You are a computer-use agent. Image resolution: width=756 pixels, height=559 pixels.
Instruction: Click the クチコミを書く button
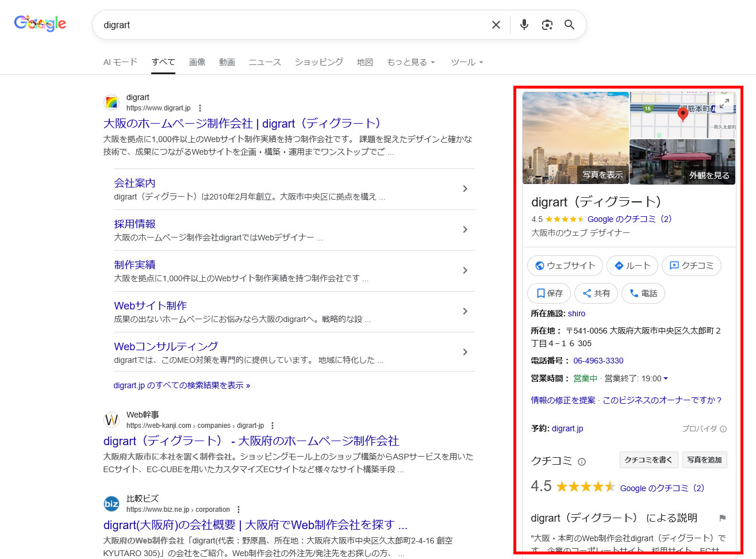tap(648, 460)
